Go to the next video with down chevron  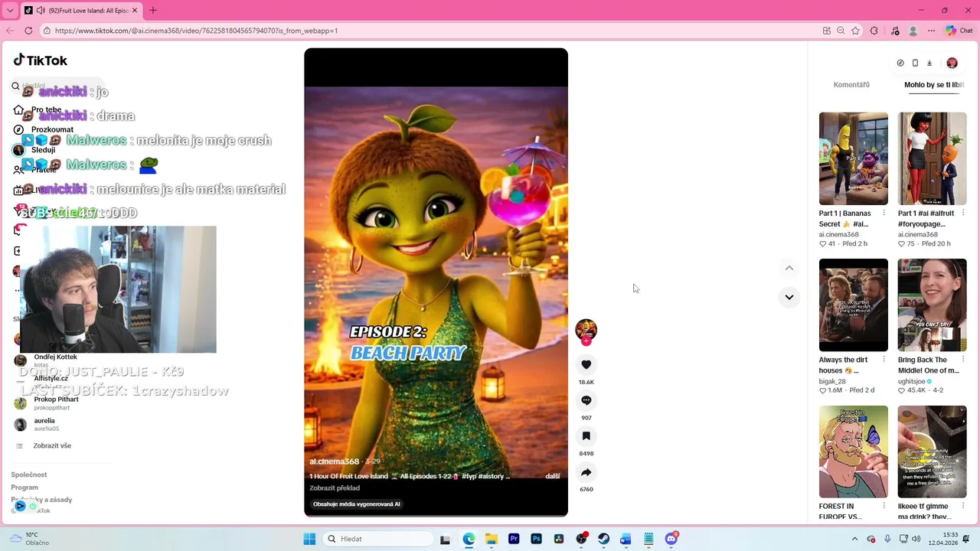[789, 297]
